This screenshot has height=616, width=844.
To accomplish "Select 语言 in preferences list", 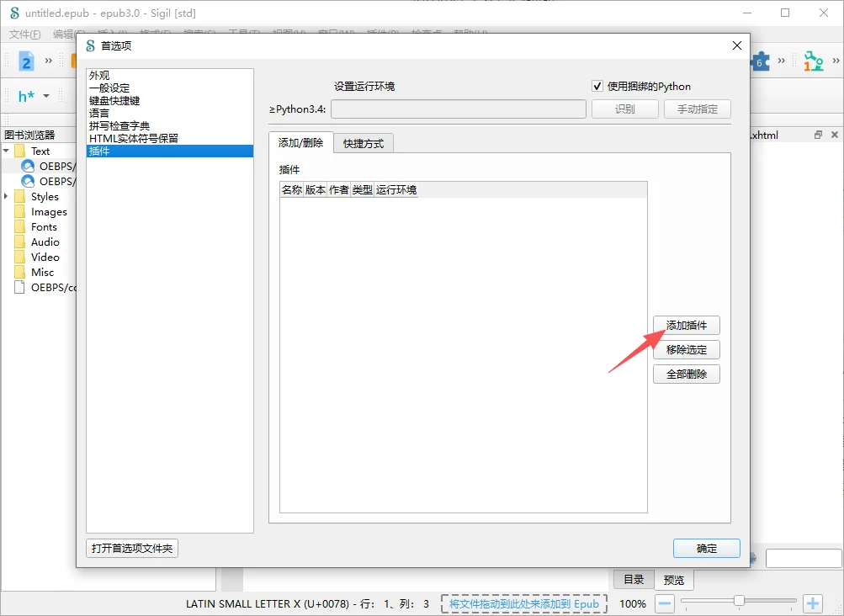I will coord(169,113).
